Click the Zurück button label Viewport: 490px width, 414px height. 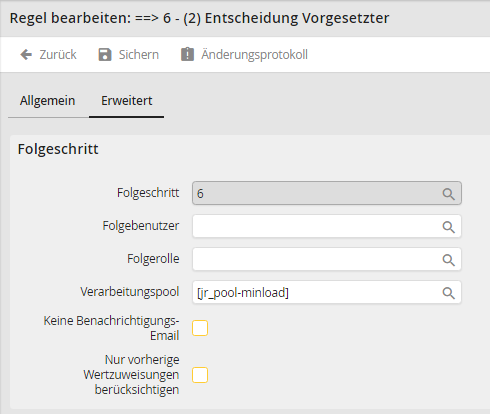coord(58,54)
